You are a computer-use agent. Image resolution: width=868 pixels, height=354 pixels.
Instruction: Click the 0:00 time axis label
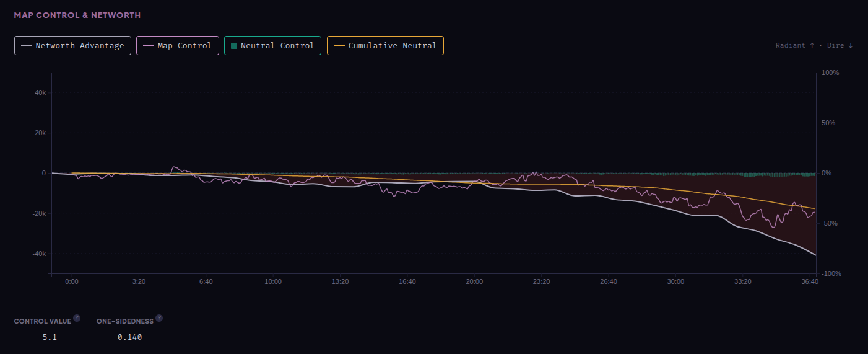click(72, 281)
